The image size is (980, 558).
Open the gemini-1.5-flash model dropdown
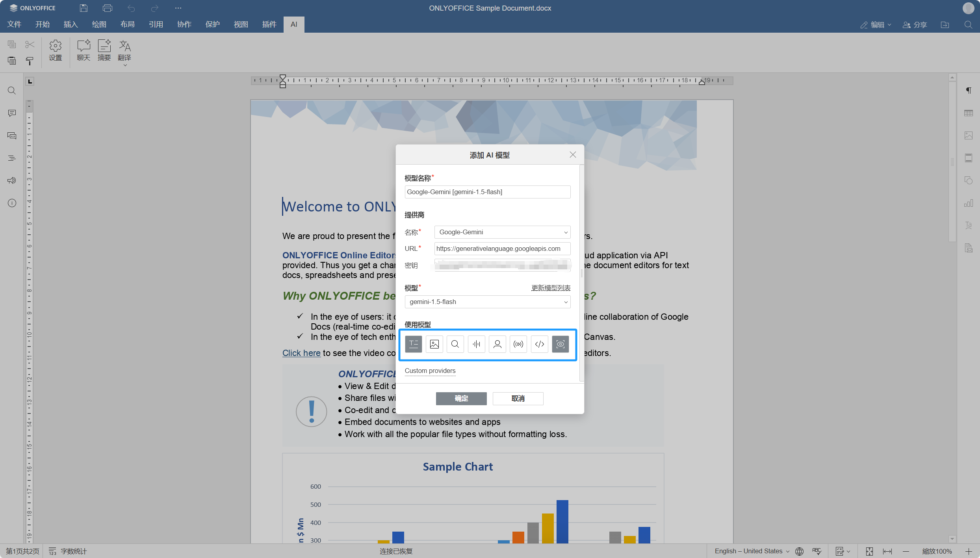(487, 302)
